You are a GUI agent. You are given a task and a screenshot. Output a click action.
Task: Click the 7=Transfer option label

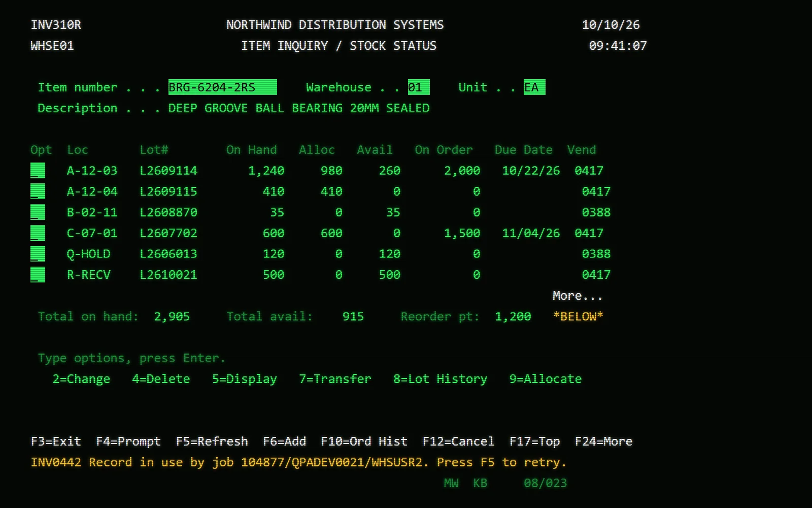click(x=335, y=379)
